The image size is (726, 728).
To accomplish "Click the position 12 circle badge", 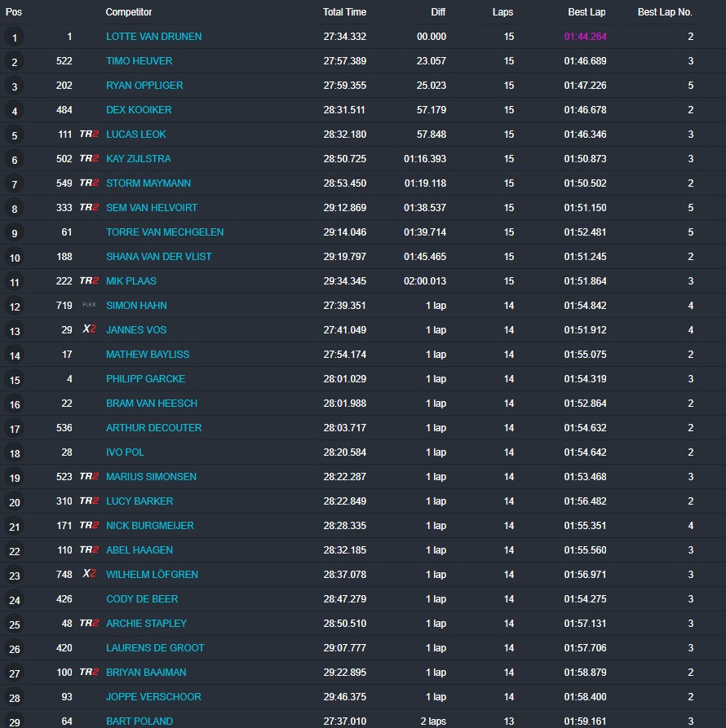I will (14, 307).
